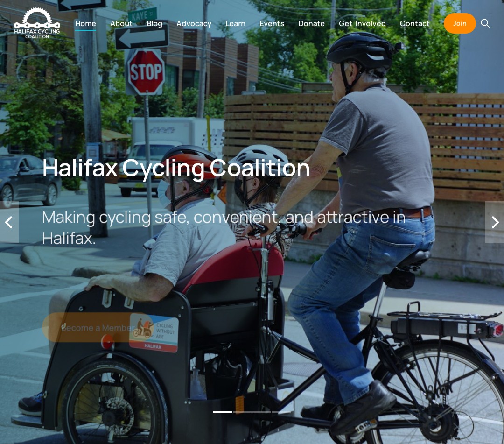Open the About menu item

coord(121,23)
